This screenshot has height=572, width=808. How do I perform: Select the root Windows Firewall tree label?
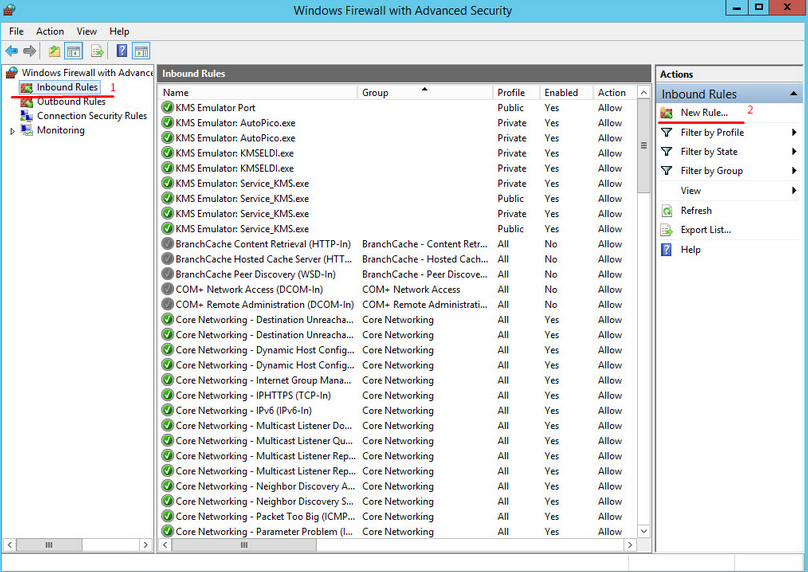(x=87, y=73)
